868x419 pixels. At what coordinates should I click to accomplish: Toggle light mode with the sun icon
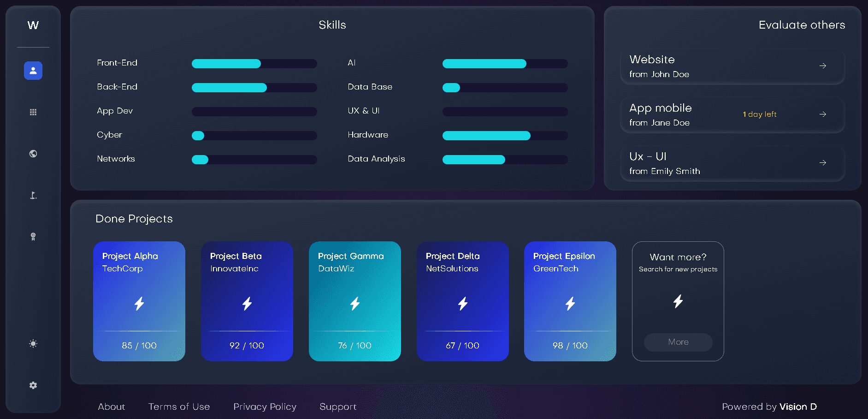(33, 344)
